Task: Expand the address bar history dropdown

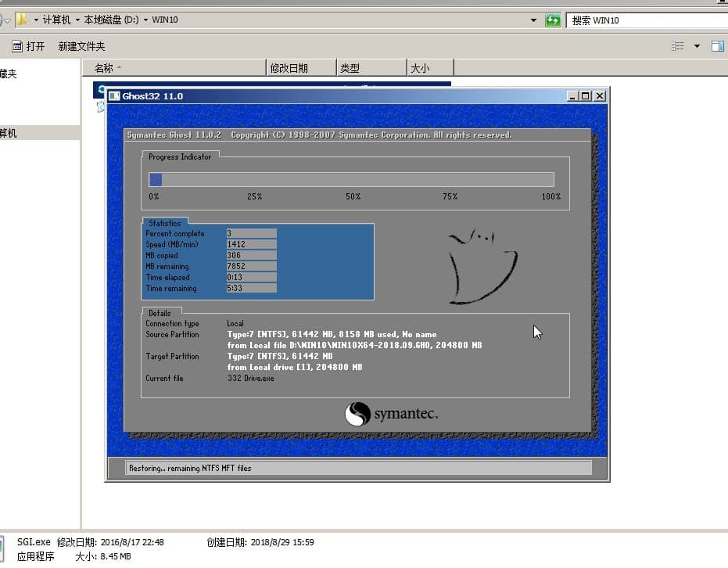Action: pyautogui.click(x=533, y=20)
